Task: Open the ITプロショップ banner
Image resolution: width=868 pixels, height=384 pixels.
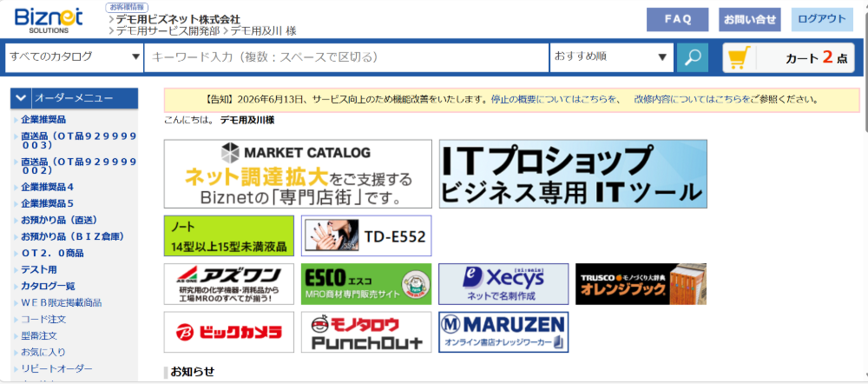Action: tap(573, 174)
